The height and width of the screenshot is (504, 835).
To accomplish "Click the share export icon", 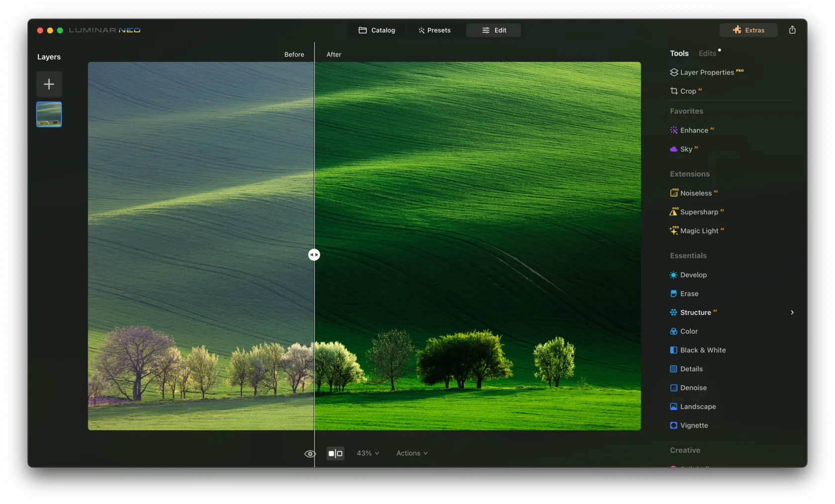I will (792, 30).
